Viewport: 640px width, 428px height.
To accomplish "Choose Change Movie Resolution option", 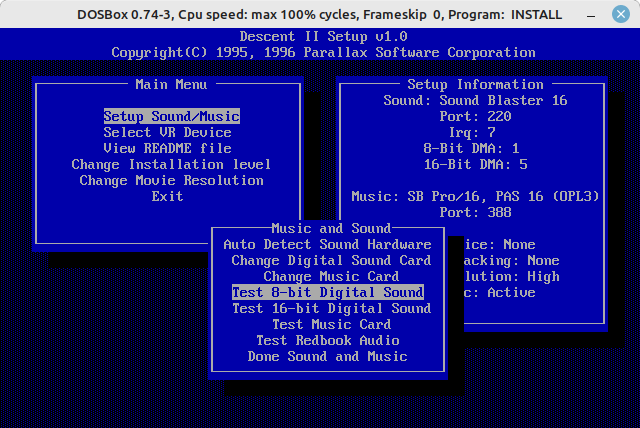I will [171, 180].
